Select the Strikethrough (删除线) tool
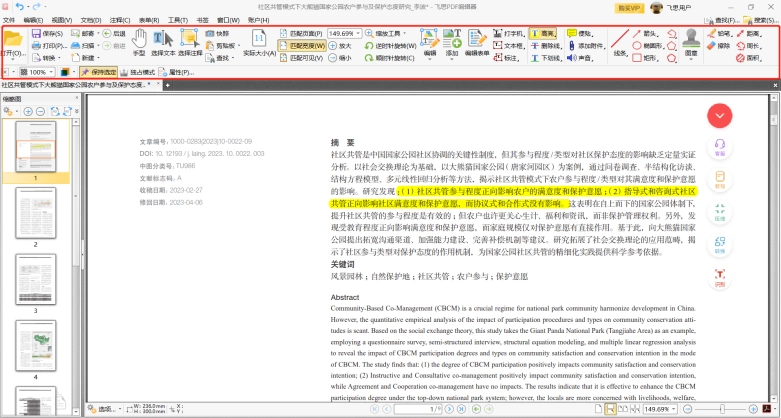Image resolution: width=781 pixels, height=418 pixels. point(546,46)
